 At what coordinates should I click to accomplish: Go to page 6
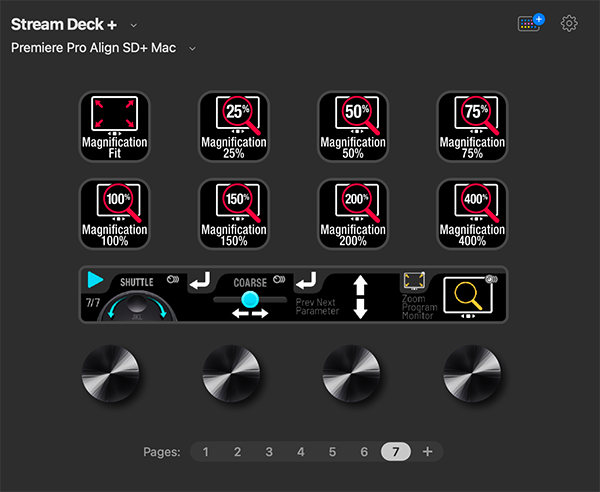364,452
